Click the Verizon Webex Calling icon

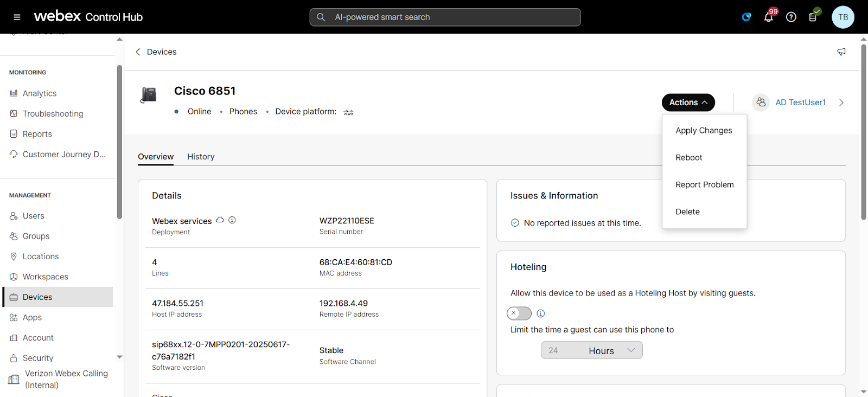click(14, 379)
